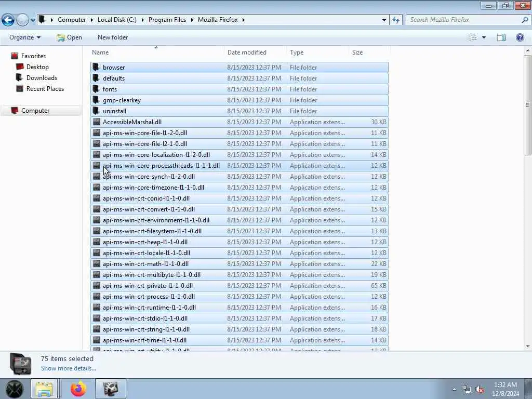Click the AccessibleMarshal.dll file icon
This screenshot has height=399, width=532.
[x=97, y=122]
